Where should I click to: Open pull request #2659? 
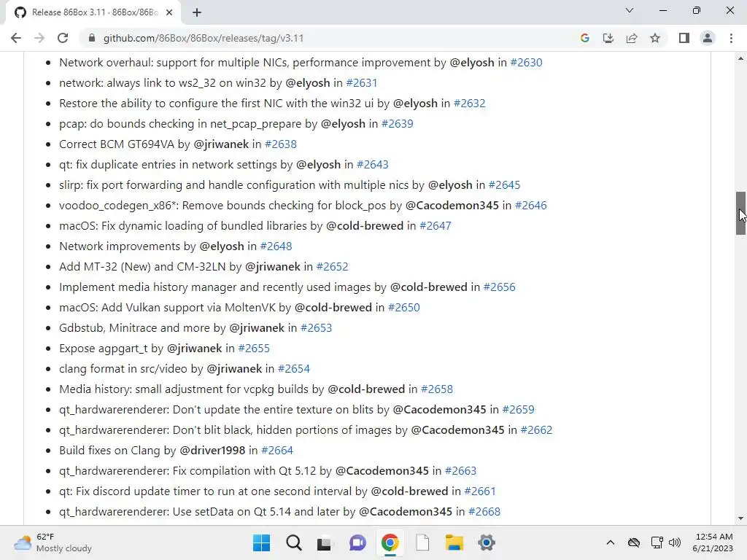(x=519, y=410)
